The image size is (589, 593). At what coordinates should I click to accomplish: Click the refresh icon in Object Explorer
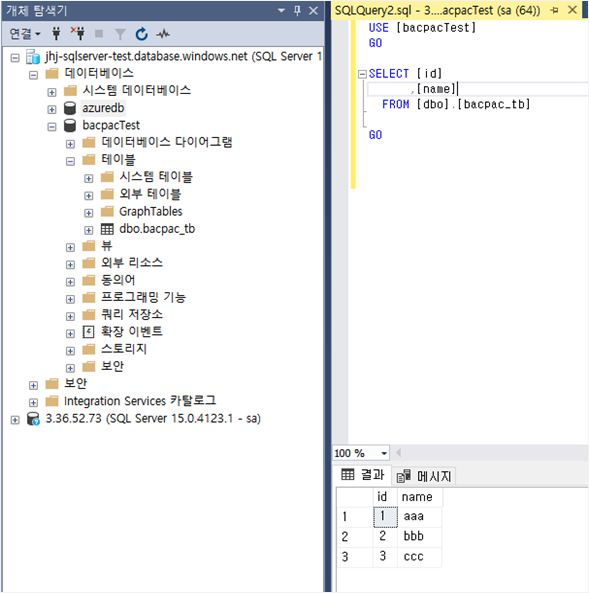tap(141, 34)
